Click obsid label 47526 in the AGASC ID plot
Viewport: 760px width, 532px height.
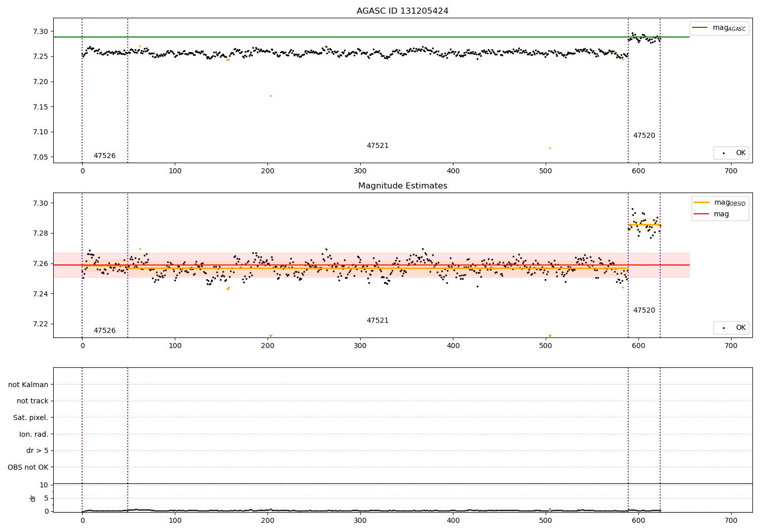104,156
